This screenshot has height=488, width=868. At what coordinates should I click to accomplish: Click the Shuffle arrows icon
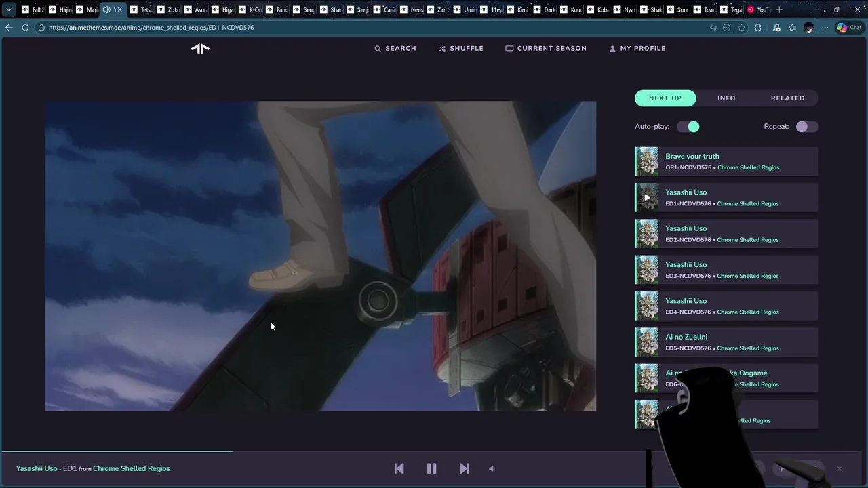coord(442,49)
